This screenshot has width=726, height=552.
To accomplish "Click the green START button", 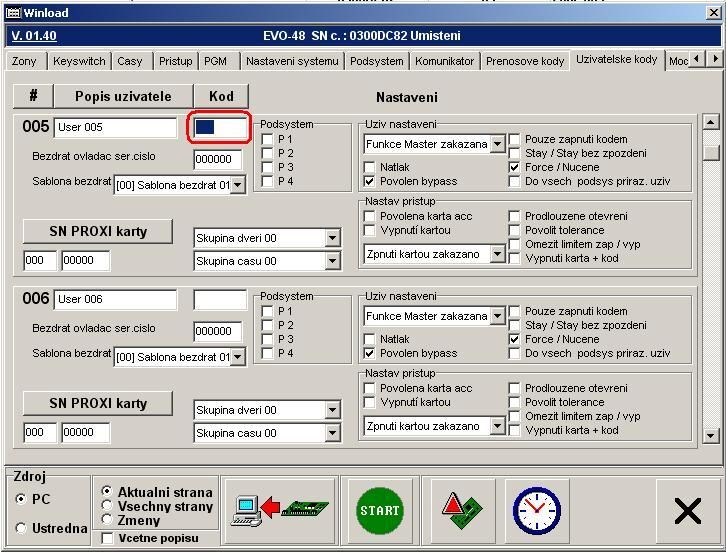I will pyautogui.click(x=377, y=511).
